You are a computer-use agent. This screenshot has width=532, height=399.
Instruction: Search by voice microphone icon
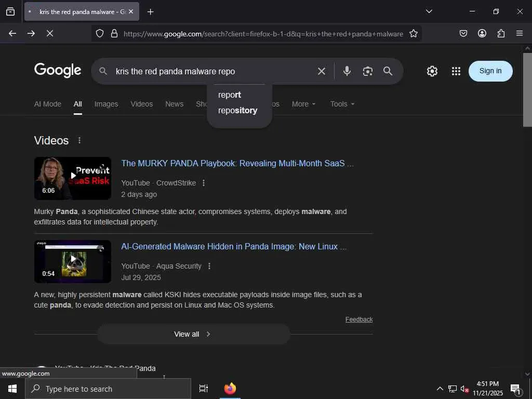(347, 71)
